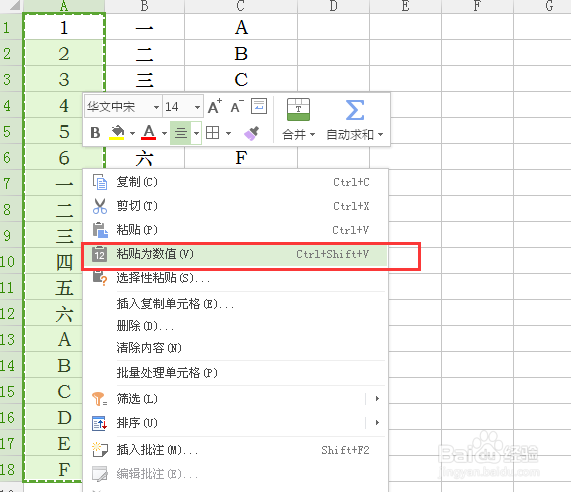Choose 选择性粘贴(S)... menu item
The height and width of the screenshot is (492, 571).
[x=236, y=278]
